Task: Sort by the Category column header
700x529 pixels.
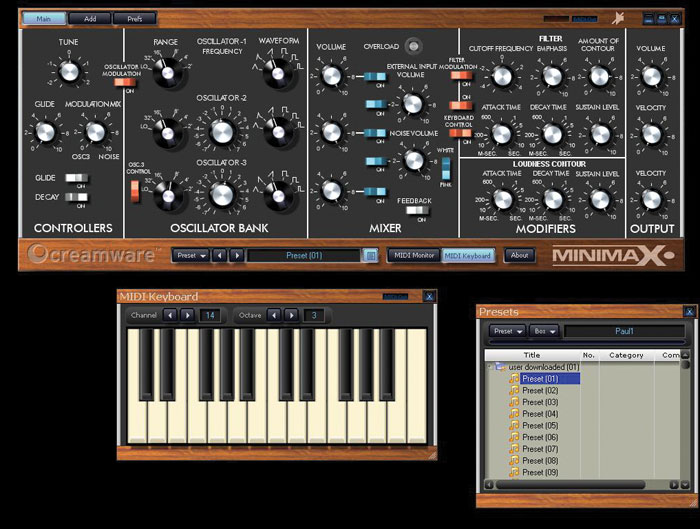Action: pyautogui.click(x=626, y=355)
